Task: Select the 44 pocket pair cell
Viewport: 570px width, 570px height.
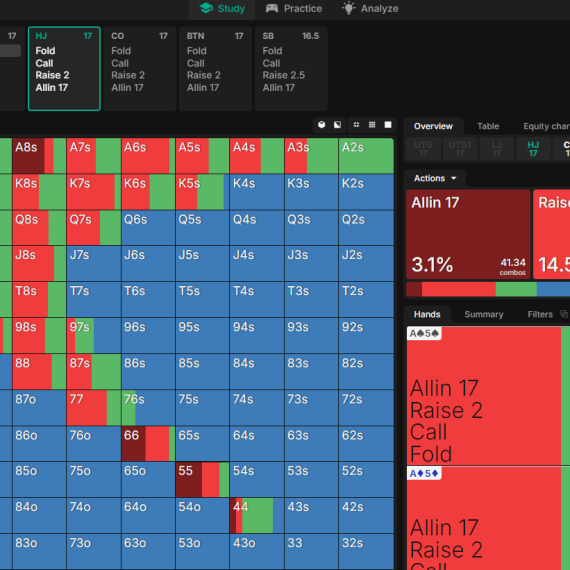Action: [x=257, y=515]
